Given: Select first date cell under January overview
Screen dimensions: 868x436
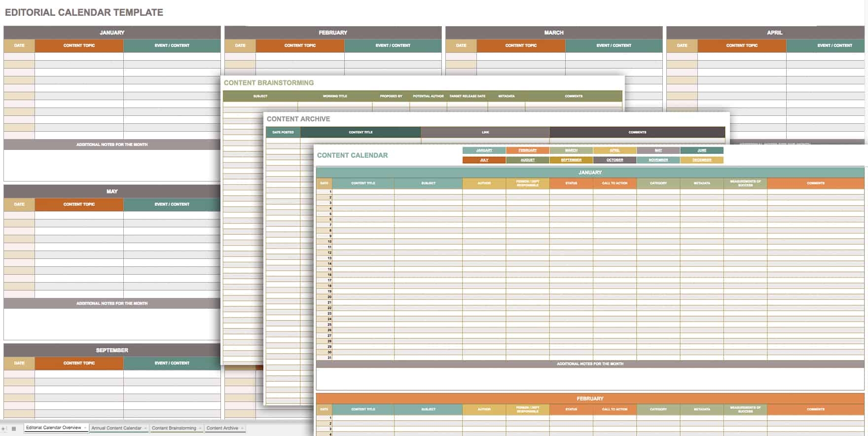Looking at the screenshot, I should click(19, 56).
